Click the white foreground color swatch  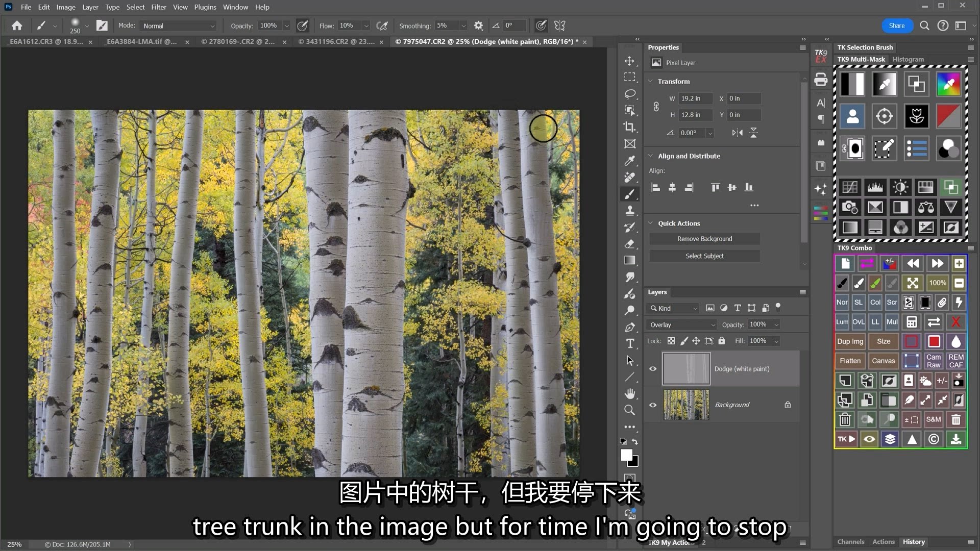(626, 455)
